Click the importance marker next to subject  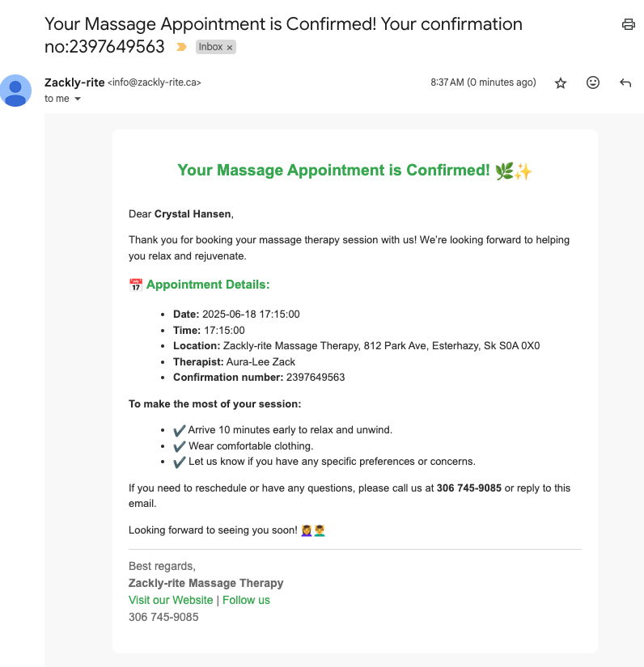click(182, 47)
